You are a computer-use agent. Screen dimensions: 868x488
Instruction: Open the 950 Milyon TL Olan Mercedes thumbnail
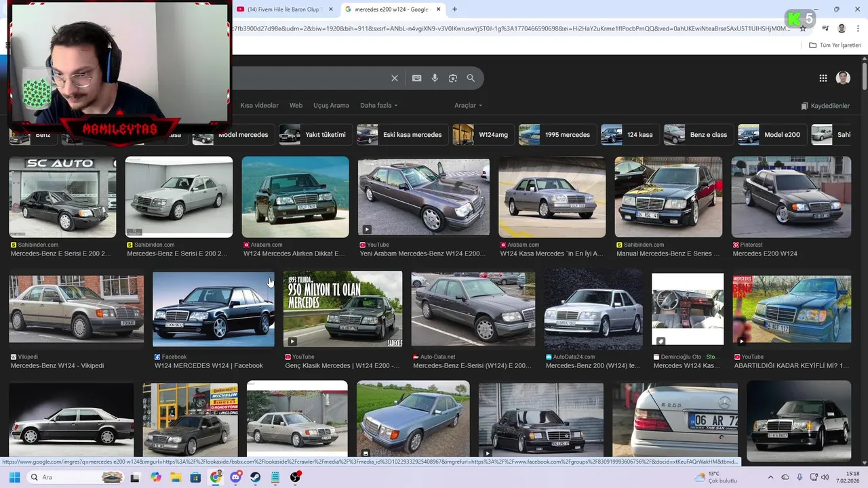[342, 309]
